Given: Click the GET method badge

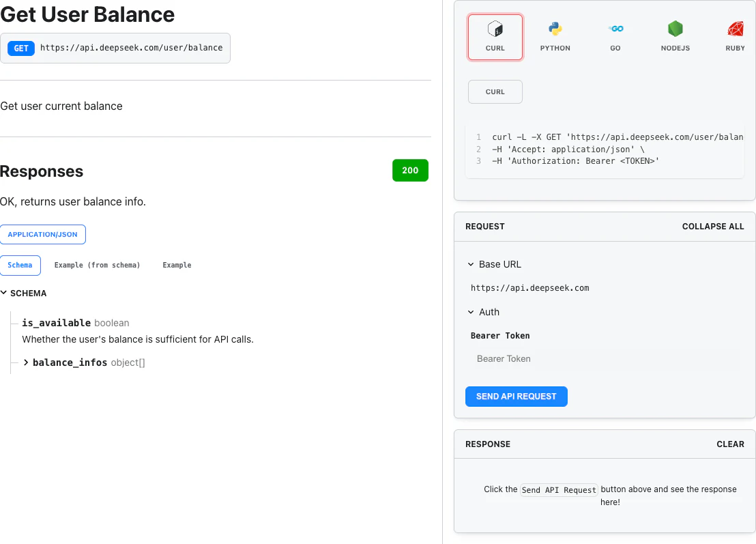Looking at the screenshot, I should pyautogui.click(x=21, y=48).
